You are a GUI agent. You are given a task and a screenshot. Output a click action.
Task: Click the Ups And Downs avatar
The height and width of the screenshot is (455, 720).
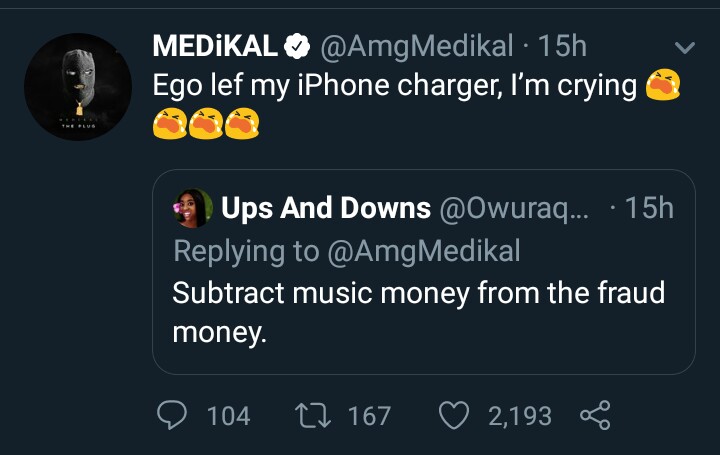point(193,208)
